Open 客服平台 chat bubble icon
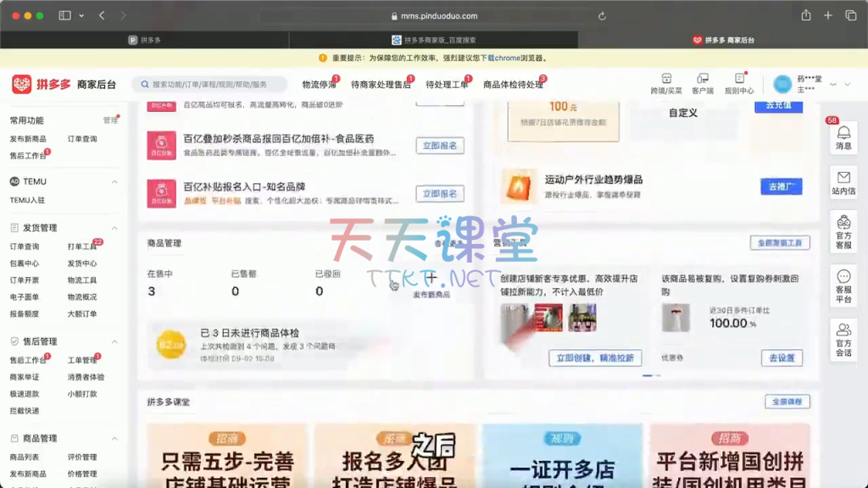This screenshot has height=488, width=868. pyautogui.click(x=843, y=286)
